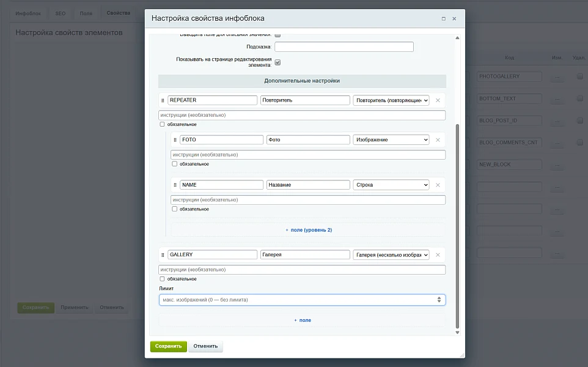Grab the drag handle of the FOTO field

pyautogui.click(x=175, y=140)
